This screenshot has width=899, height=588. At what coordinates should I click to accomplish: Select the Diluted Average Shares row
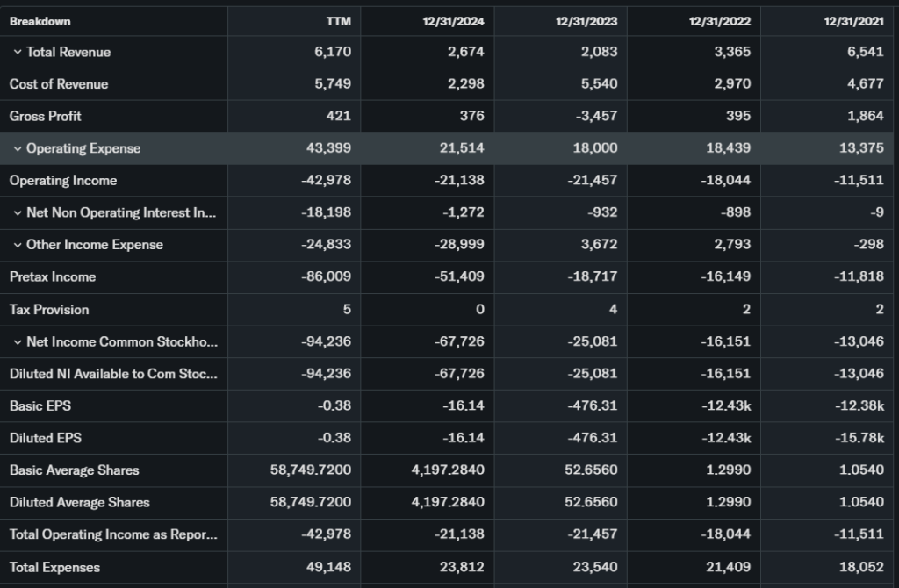pyautogui.click(x=80, y=503)
